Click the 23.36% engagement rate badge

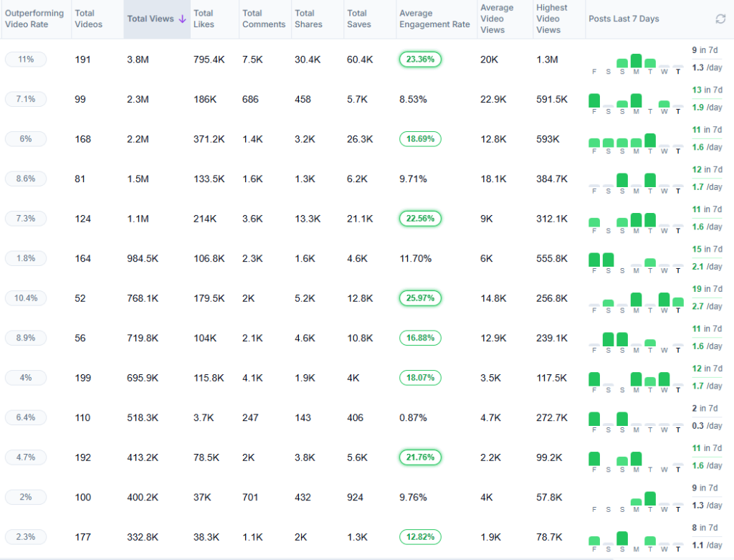420,60
